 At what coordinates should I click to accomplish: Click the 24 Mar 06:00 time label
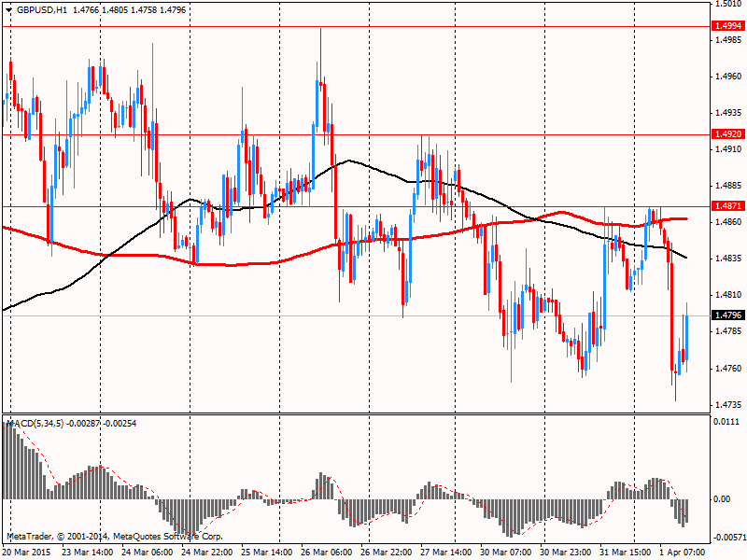coord(148,553)
